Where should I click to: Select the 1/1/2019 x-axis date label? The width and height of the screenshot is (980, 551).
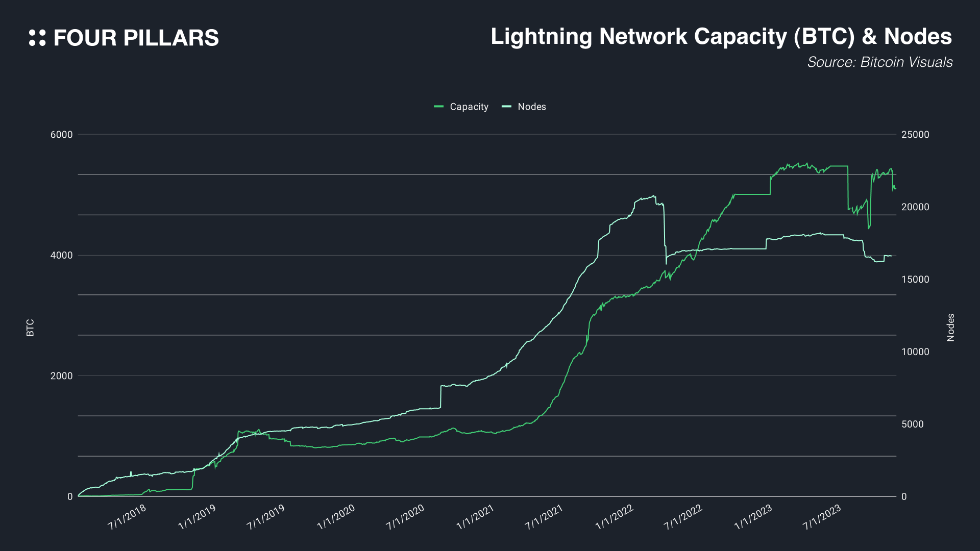[x=197, y=517]
